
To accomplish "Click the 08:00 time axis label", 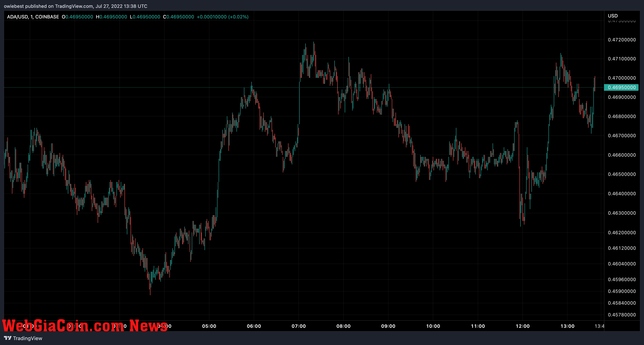I will tap(343, 326).
